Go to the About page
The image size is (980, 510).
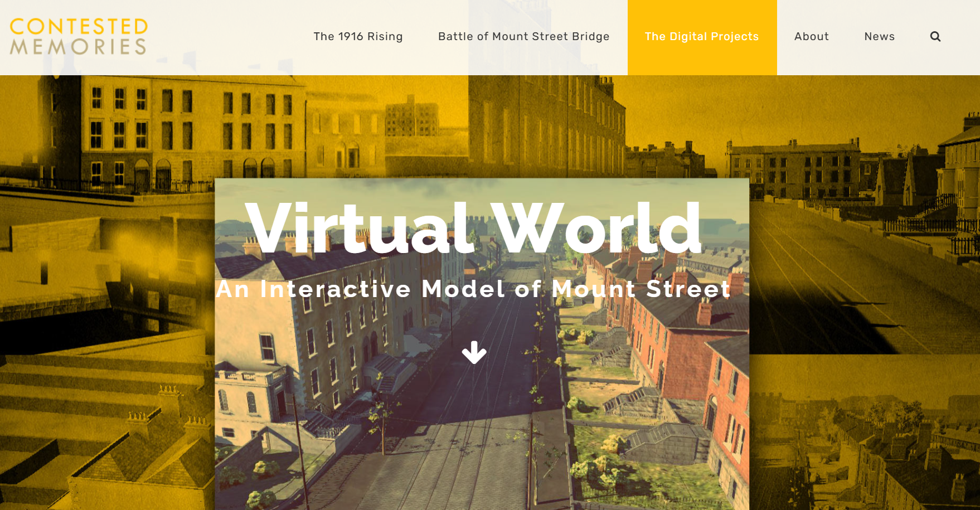click(x=811, y=37)
